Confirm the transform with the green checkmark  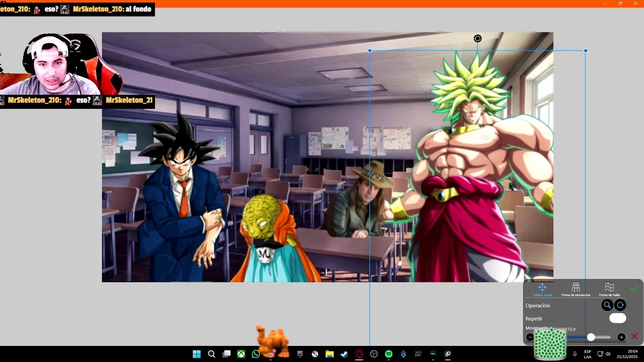634,289
